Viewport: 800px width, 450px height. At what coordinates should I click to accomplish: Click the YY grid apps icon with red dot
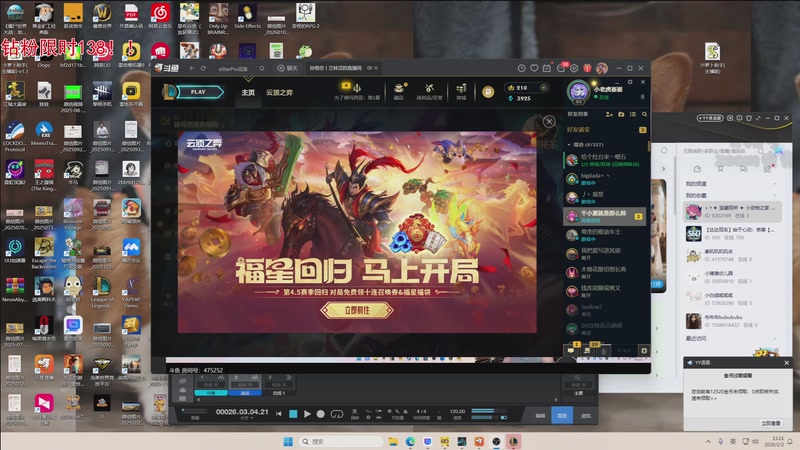[x=767, y=169]
